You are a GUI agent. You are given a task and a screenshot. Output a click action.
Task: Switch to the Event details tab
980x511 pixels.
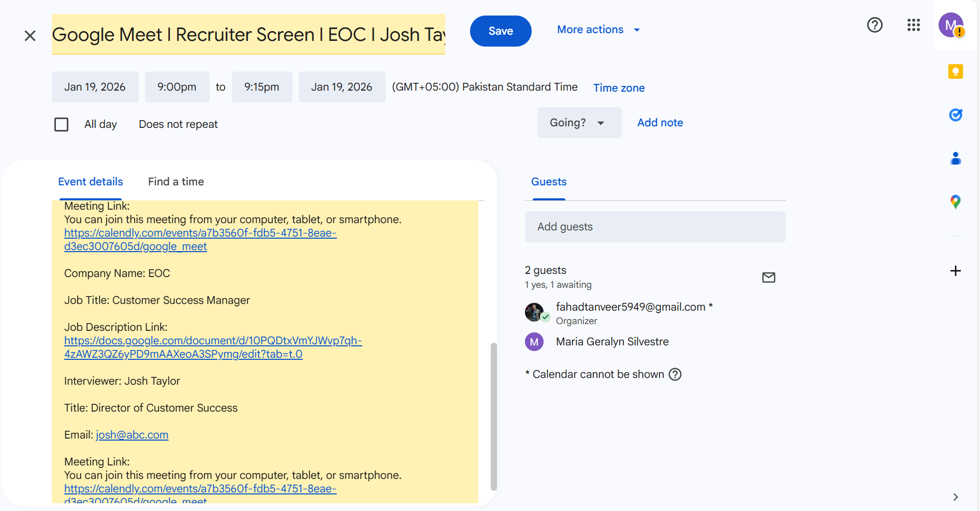click(91, 182)
